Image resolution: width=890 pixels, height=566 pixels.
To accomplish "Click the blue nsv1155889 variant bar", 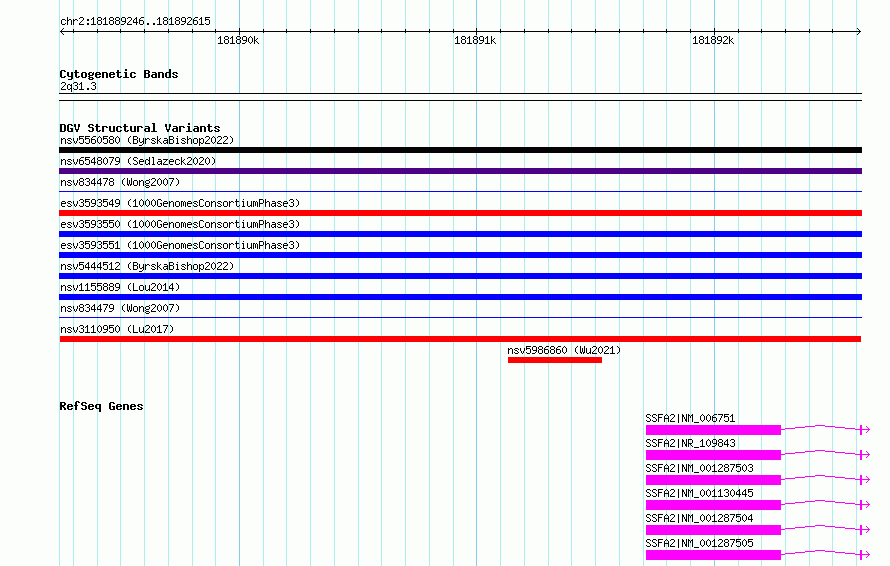I will [x=460, y=297].
